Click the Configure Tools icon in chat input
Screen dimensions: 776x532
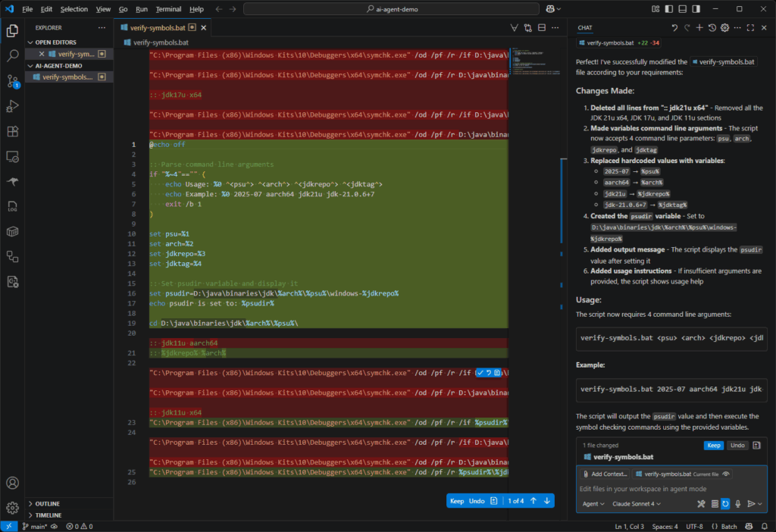(x=701, y=504)
